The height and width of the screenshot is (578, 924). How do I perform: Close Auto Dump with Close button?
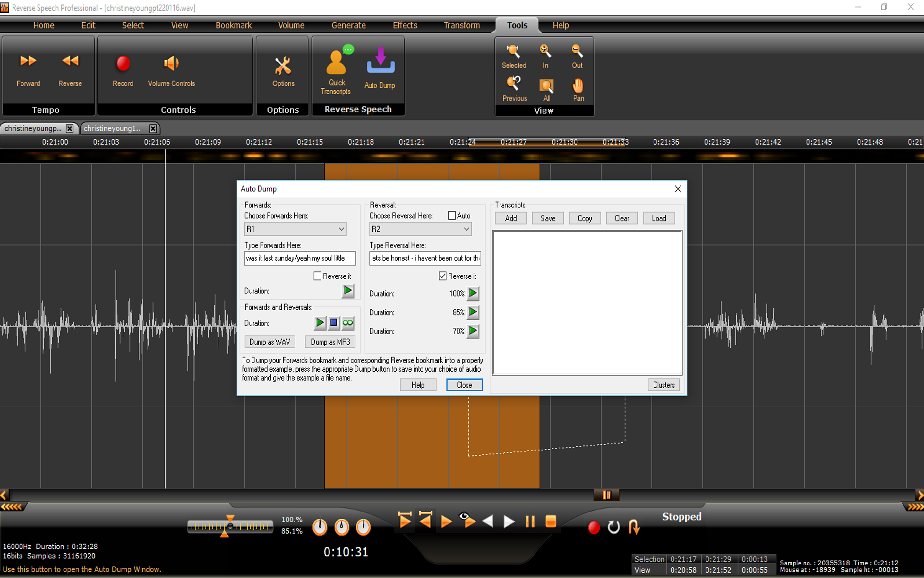(x=464, y=385)
